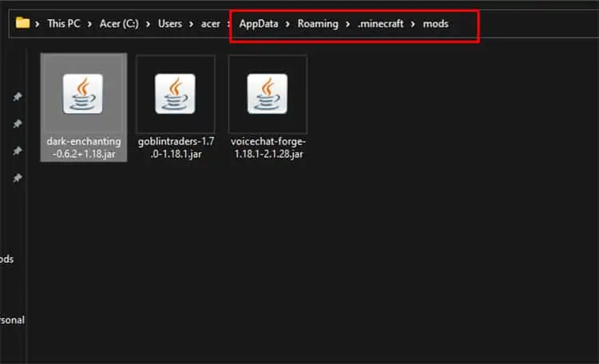Expand the chevron after Acer (C:)
This screenshot has width=599, height=364.
tap(148, 24)
